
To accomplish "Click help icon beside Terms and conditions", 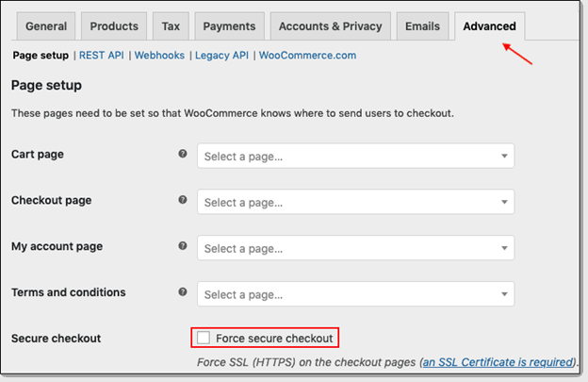I will pyautogui.click(x=183, y=292).
